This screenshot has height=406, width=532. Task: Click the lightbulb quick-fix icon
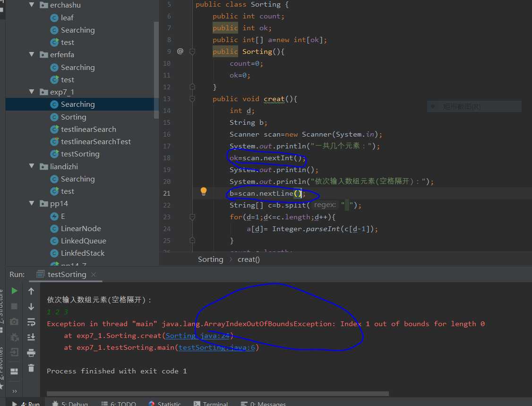pyautogui.click(x=203, y=191)
